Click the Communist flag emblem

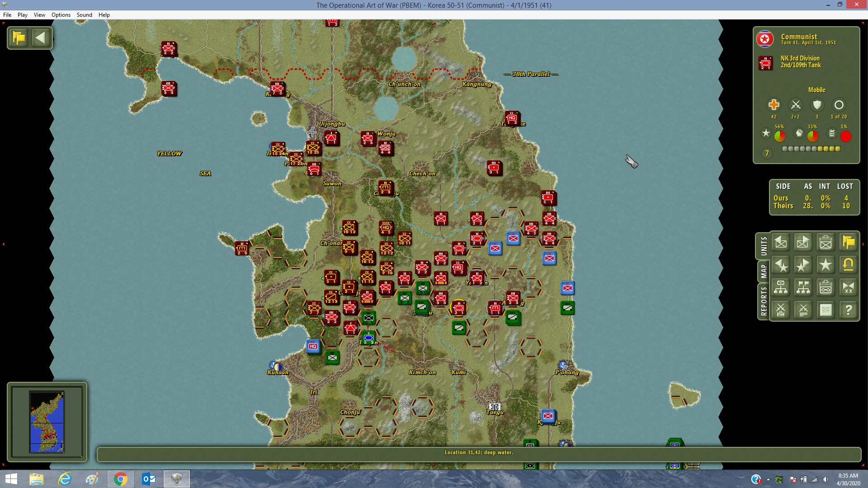tap(765, 39)
